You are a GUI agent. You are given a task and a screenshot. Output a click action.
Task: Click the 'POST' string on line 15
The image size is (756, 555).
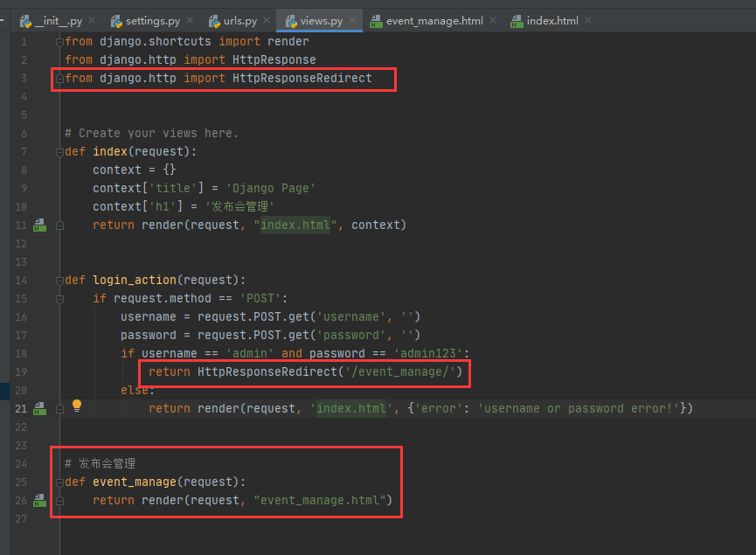click(260, 298)
